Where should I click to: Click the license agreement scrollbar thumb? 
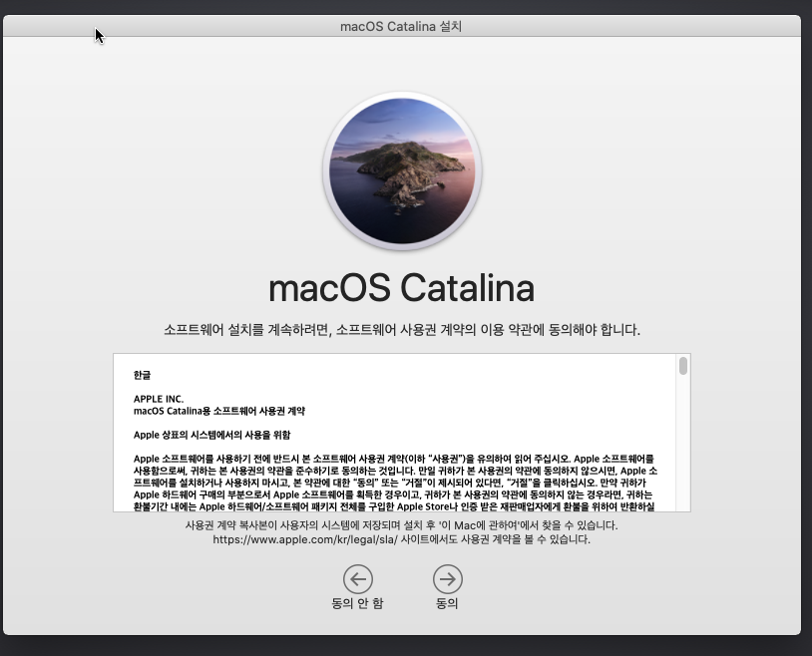tap(683, 366)
